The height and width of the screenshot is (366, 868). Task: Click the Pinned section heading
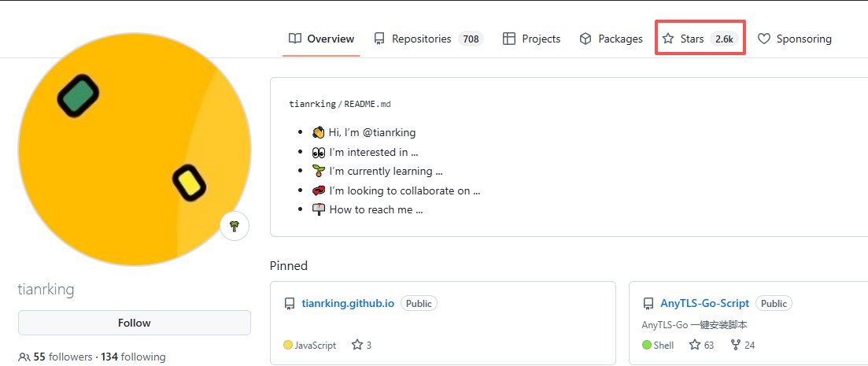click(x=288, y=266)
